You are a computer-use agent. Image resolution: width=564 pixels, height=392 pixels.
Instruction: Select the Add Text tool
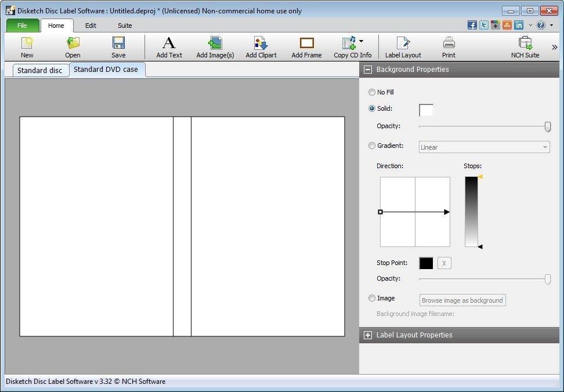168,46
